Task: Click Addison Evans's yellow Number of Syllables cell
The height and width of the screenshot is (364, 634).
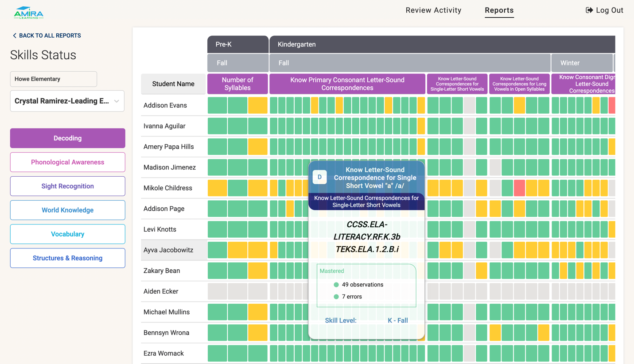Action: (258, 105)
